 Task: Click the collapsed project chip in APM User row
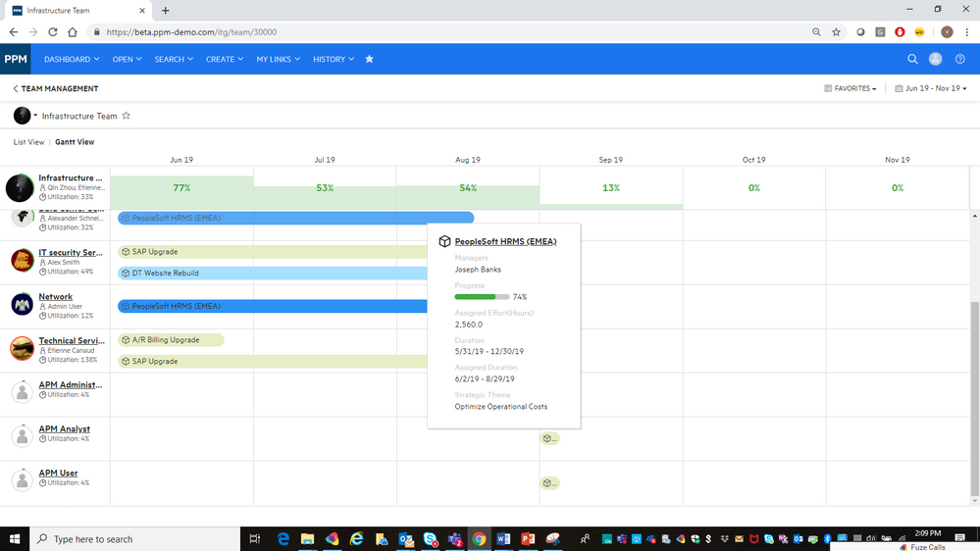point(550,483)
